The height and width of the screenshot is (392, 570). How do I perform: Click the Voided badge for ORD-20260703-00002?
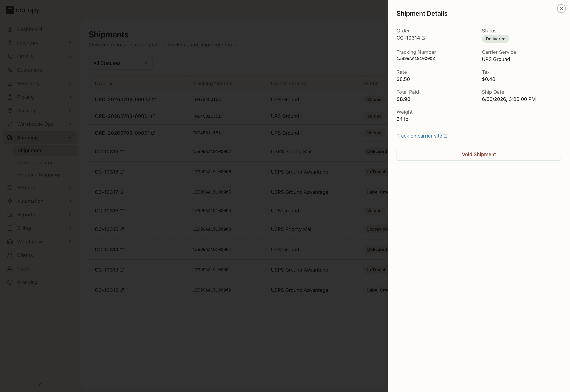point(374,99)
